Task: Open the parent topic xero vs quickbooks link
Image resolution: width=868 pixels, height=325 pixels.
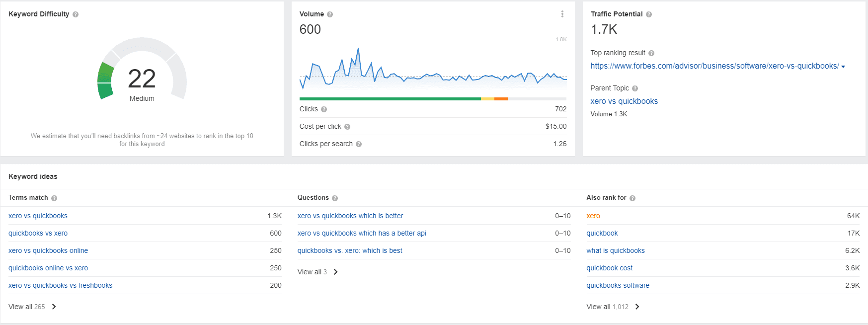Action: point(624,101)
